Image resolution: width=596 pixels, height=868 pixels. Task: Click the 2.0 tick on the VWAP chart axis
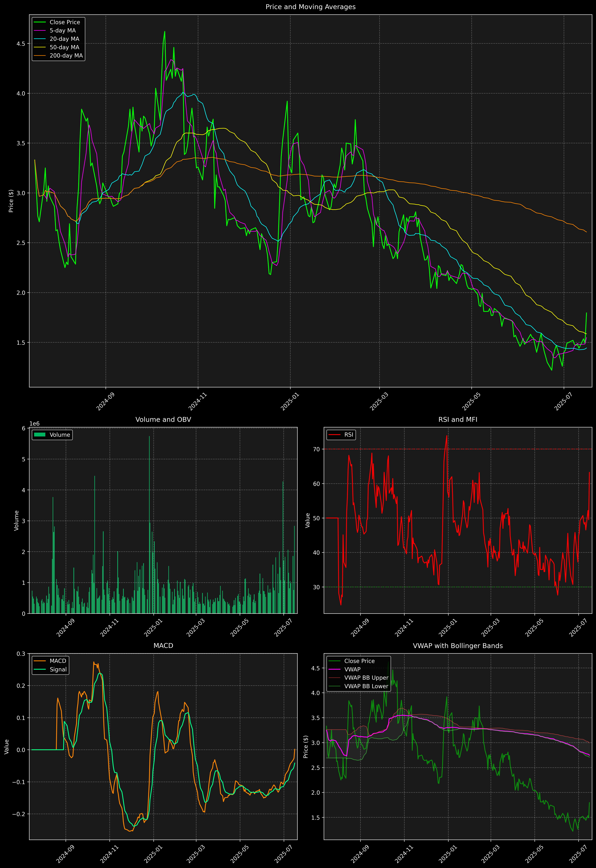coord(316,792)
